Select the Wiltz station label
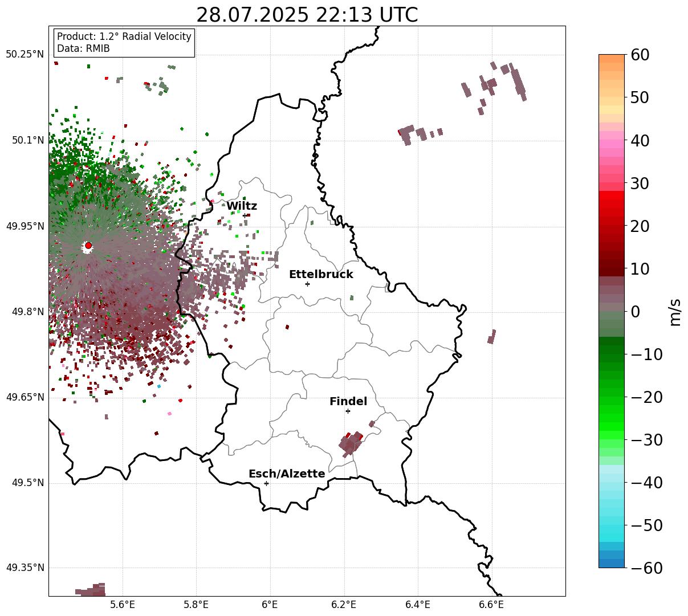 tap(242, 206)
